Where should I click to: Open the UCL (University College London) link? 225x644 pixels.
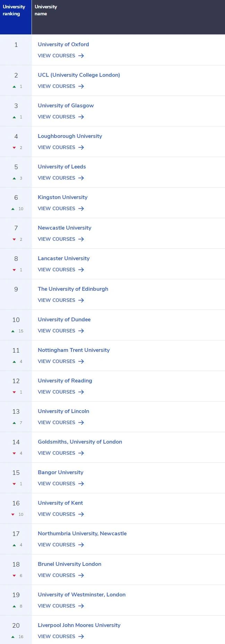(79, 75)
